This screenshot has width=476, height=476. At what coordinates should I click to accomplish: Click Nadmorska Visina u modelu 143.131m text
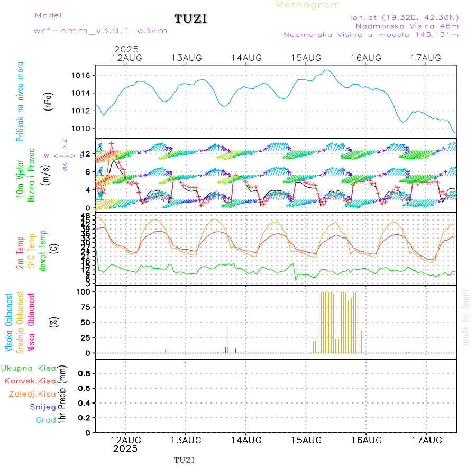(x=371, y=35)
